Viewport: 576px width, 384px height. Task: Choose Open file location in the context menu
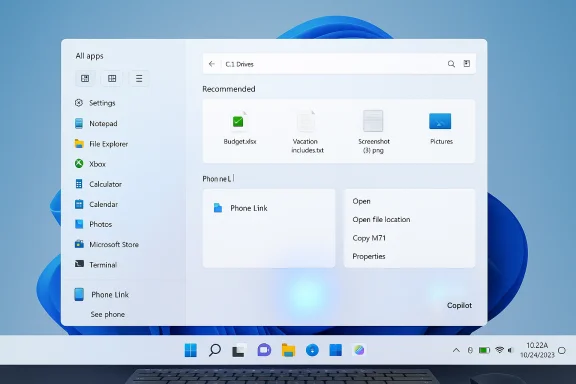pyautogui.click(x=381, y=219)
